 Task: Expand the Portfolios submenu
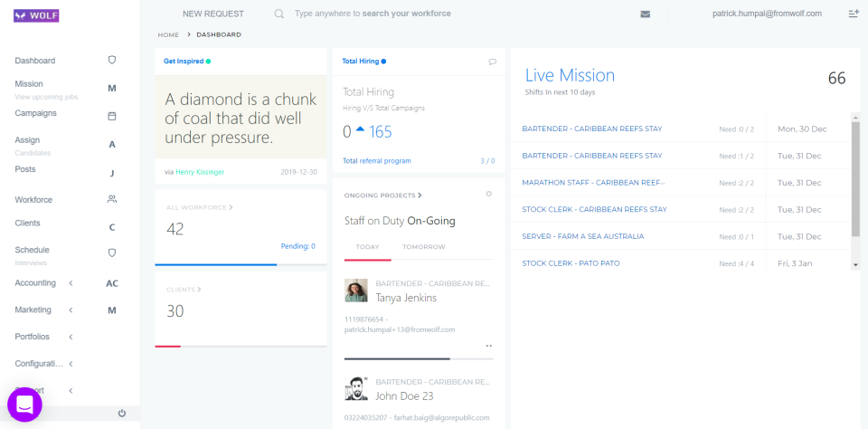click(71, 337)
